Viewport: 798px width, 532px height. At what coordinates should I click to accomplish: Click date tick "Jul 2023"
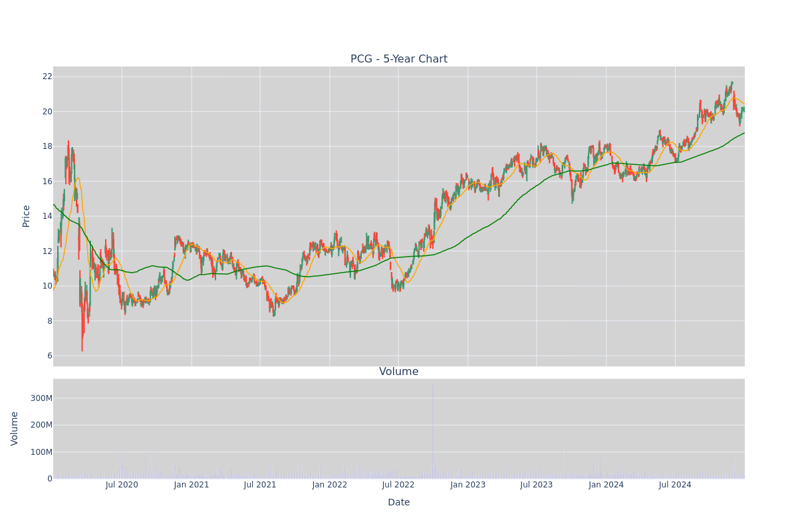click(x=537, y=485)
